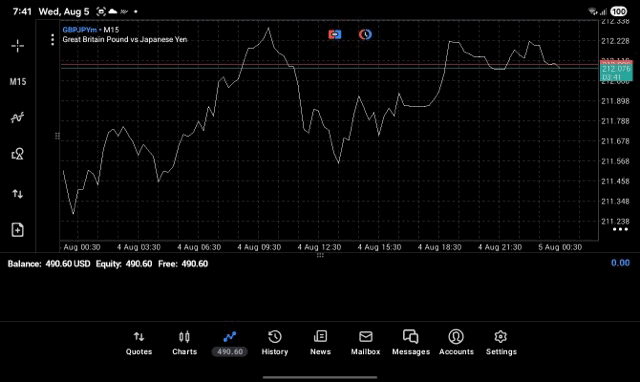This screenshot has width=640, height=382.
Task: Activate the crosshair tool
Action: (x=18, y=46)
